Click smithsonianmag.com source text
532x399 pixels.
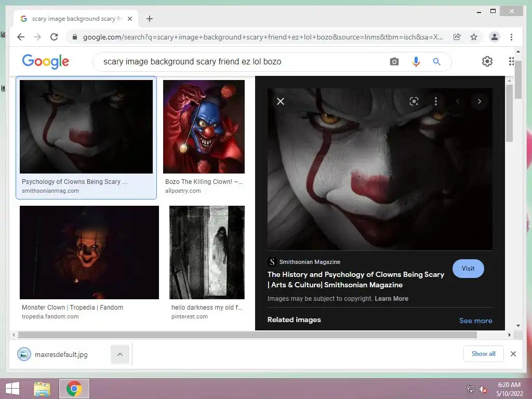click(50, 191)
